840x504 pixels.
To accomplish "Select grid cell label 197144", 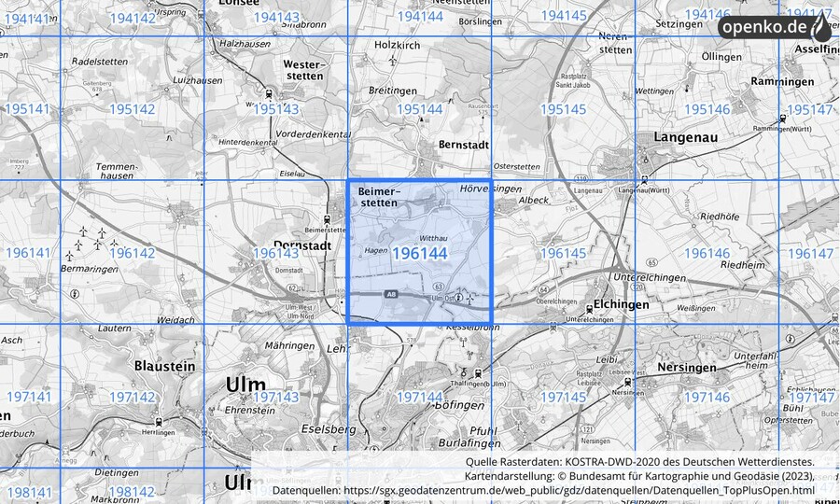I will pos(419,397).
